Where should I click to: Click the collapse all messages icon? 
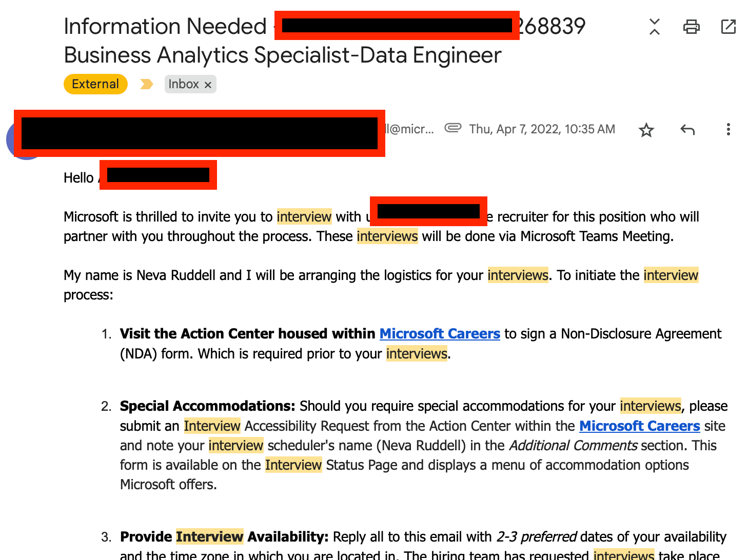point(654,27)
